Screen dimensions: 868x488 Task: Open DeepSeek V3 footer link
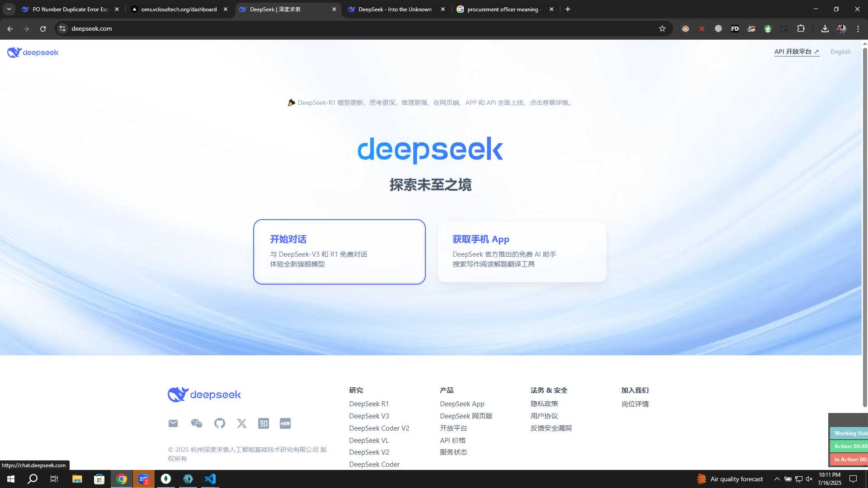tap(369, 416)
